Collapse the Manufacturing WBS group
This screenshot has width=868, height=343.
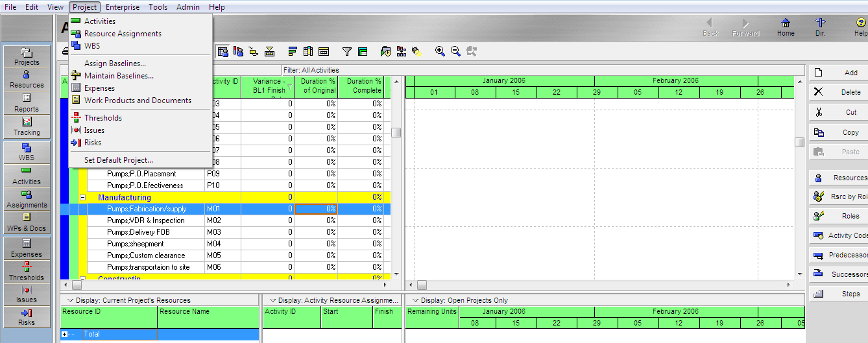click(82, 197)
